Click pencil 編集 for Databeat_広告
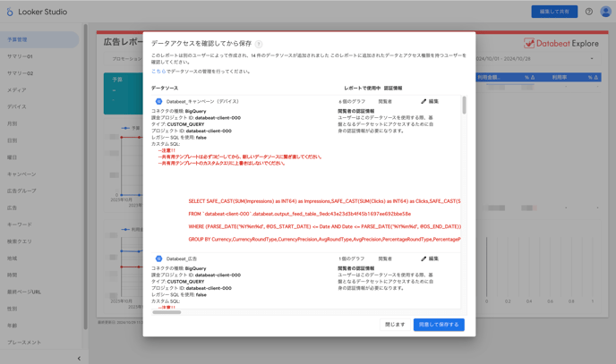 pyautogui.click(x=430, y=258)
